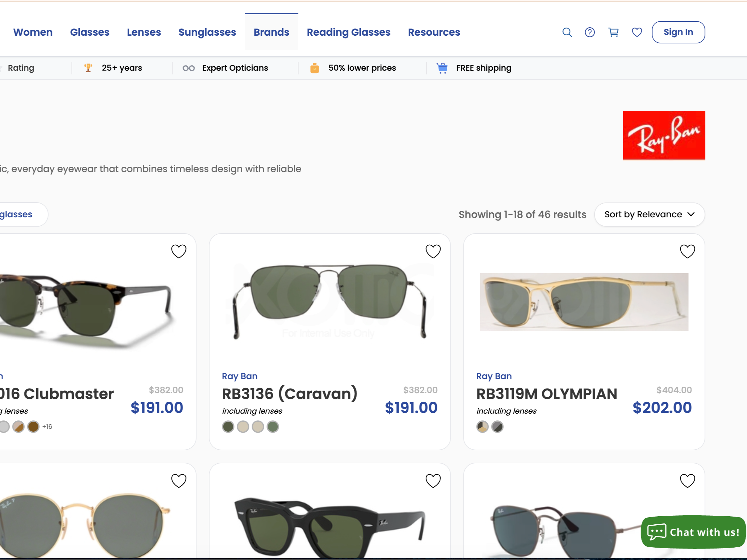The image size is (747, 560).
Task: Click the '50% lower prices' text
Action: tap(362, 68)
